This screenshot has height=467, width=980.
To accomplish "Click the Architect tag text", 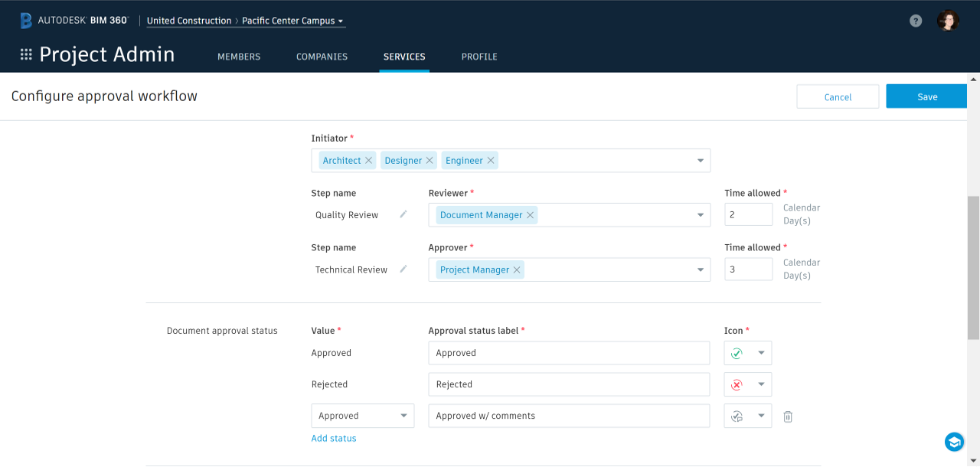I will (x=341, y=161).
